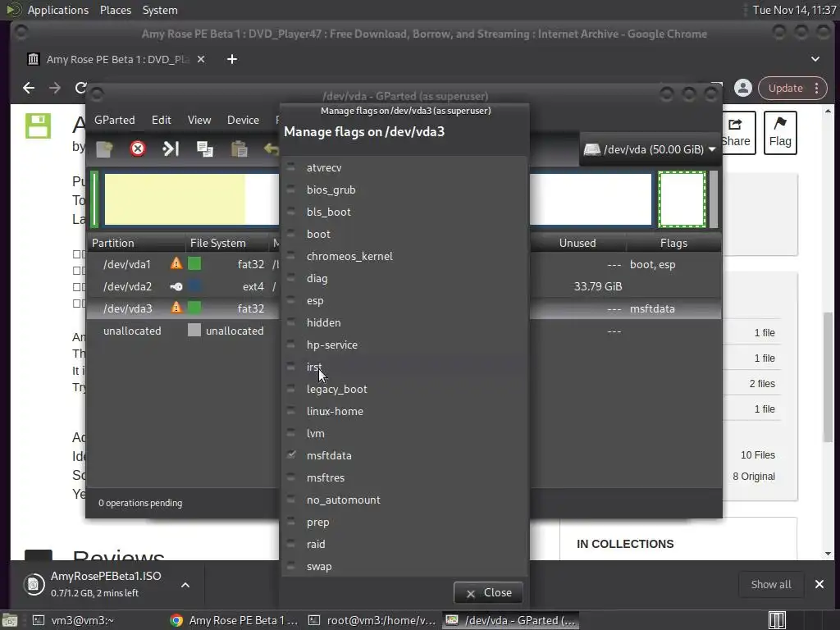
Task: Select the green dashed partition in disk graphic
Action: tap(682, 199)
